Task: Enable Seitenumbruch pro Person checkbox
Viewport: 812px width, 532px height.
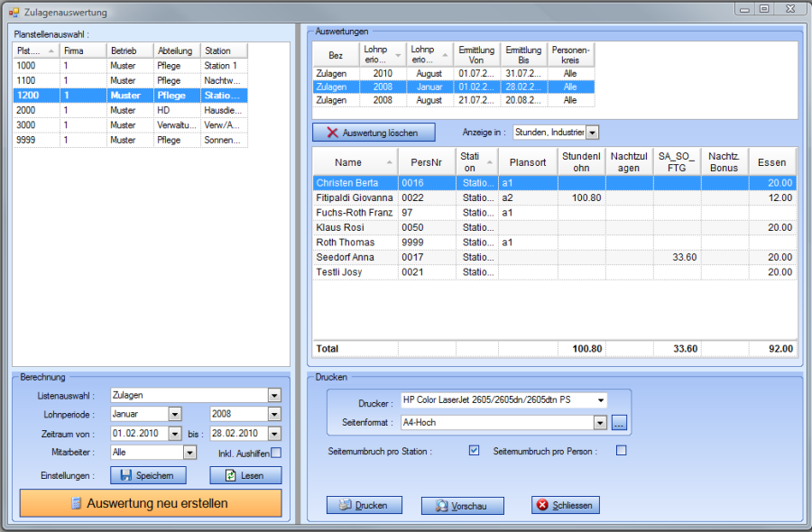Action: pyautogui.click(x=621, y=450)
